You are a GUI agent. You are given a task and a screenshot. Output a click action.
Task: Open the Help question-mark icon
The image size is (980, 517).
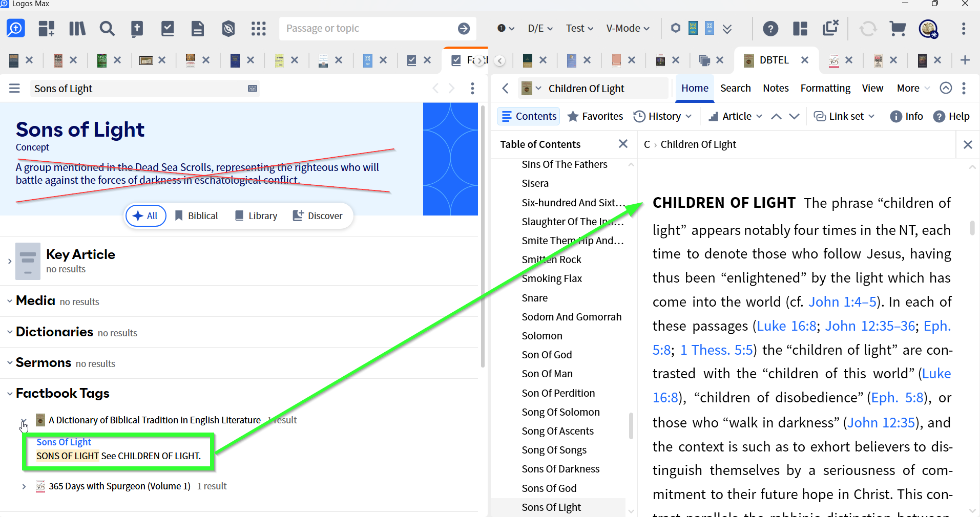point(770,28)
